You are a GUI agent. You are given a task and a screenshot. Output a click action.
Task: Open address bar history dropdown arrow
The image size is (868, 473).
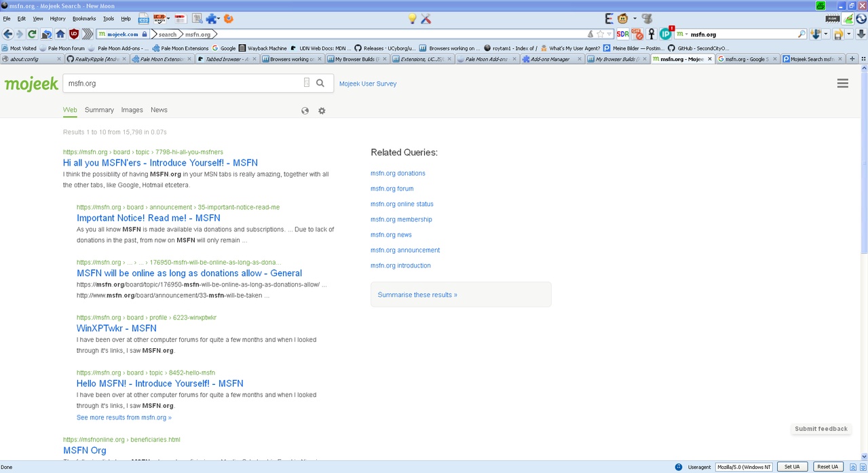[609, 34]
